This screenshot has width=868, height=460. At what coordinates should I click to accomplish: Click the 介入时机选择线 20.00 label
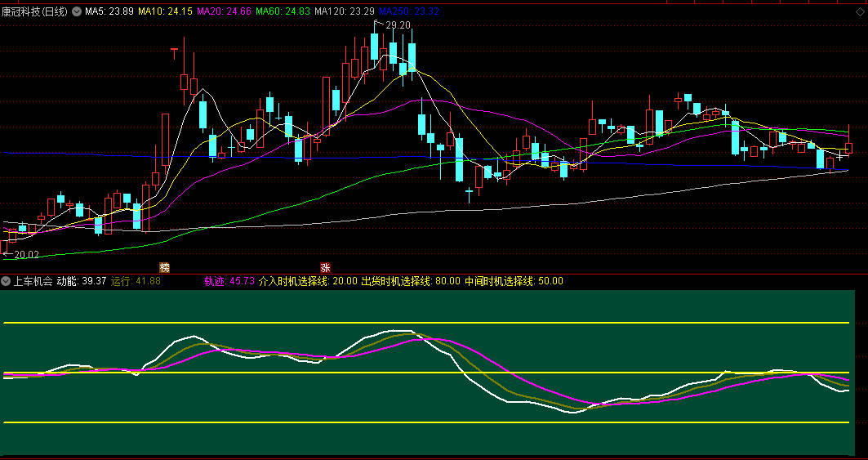308,281
